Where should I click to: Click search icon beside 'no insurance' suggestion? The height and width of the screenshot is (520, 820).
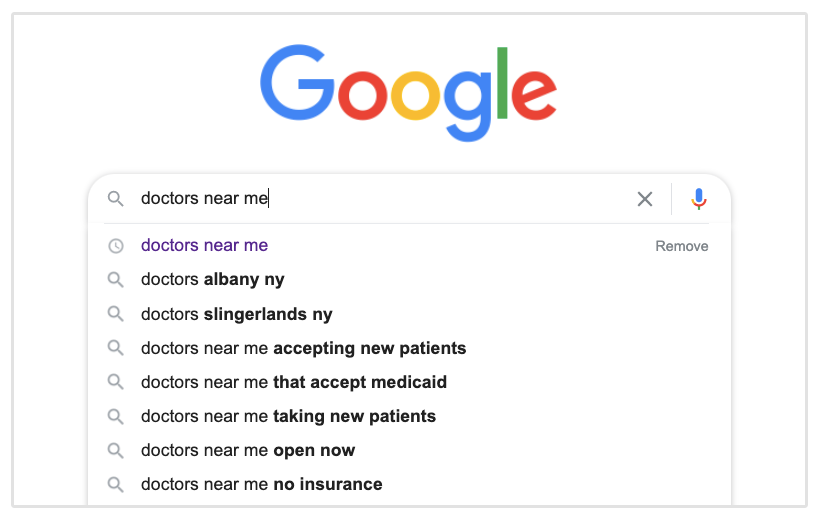click(x=116, y=484)
